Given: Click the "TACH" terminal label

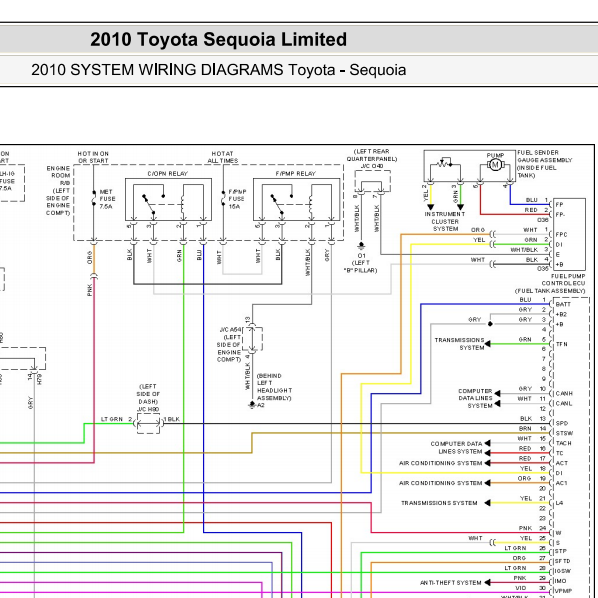Looking at the screenshot, I should [563, 443].
